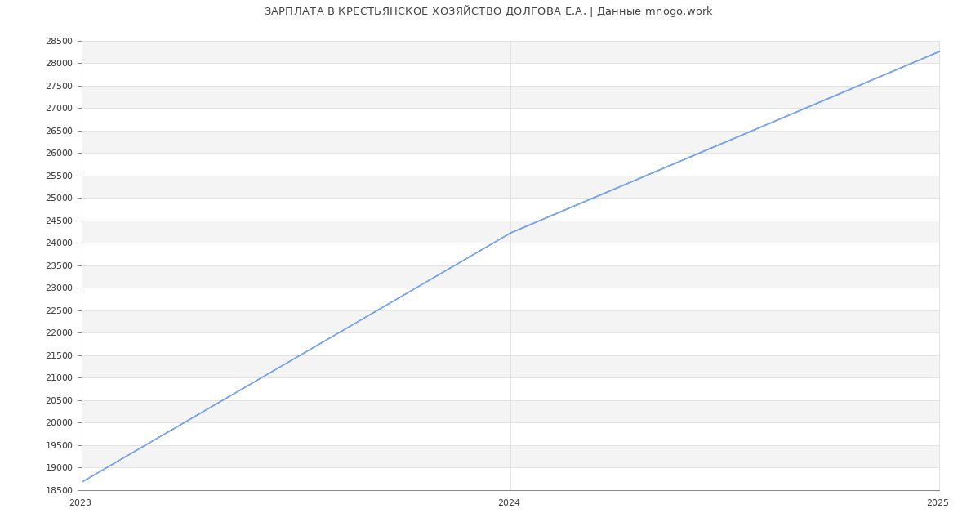Image resolution: width=980 pixels, height=531 pixels.
Task: Click the 19000 y-axis label
Action: (x=59, y=468)
